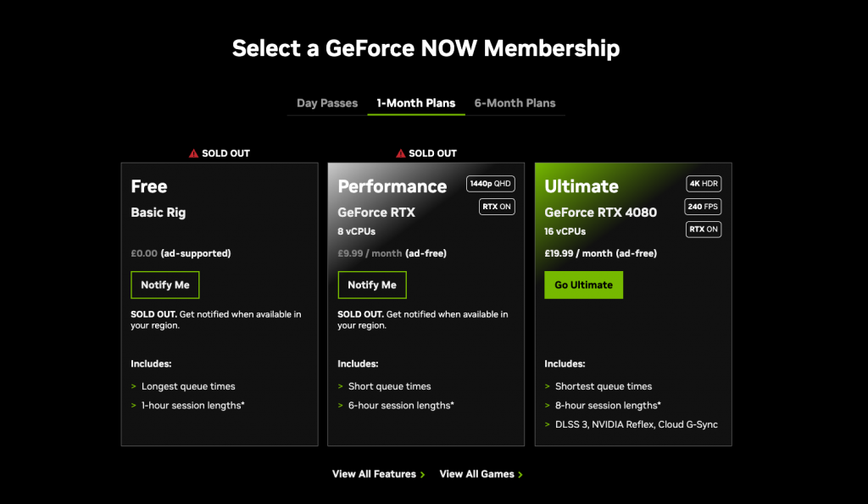This screenshot has height=504, width=868.
Task: Expand the chevron beside Longest queue times
Action: [x=134, y=386]
